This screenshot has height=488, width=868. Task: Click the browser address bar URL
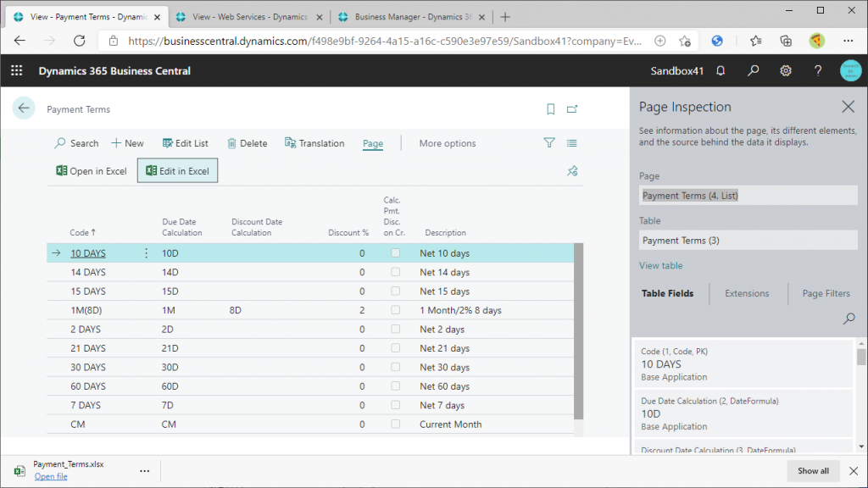385,41
